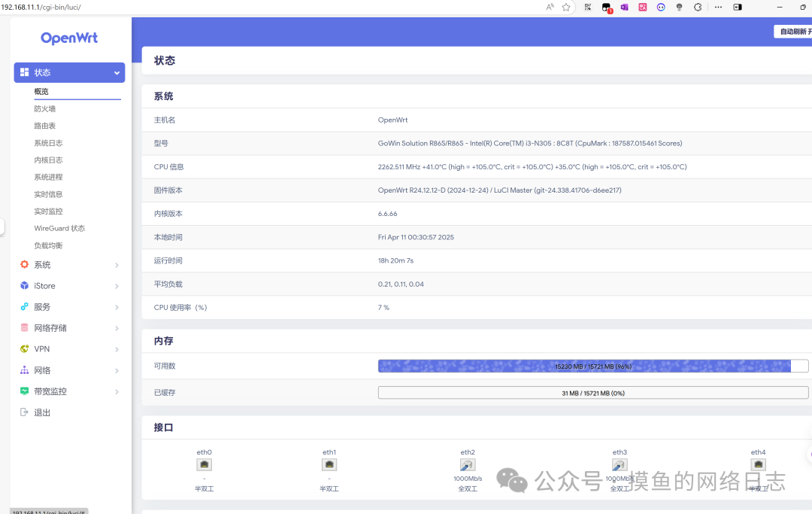812x514 pixels.
Task: Toggle the 自动刷新 auto-refresh button
Action: click(x=793, y=32)
